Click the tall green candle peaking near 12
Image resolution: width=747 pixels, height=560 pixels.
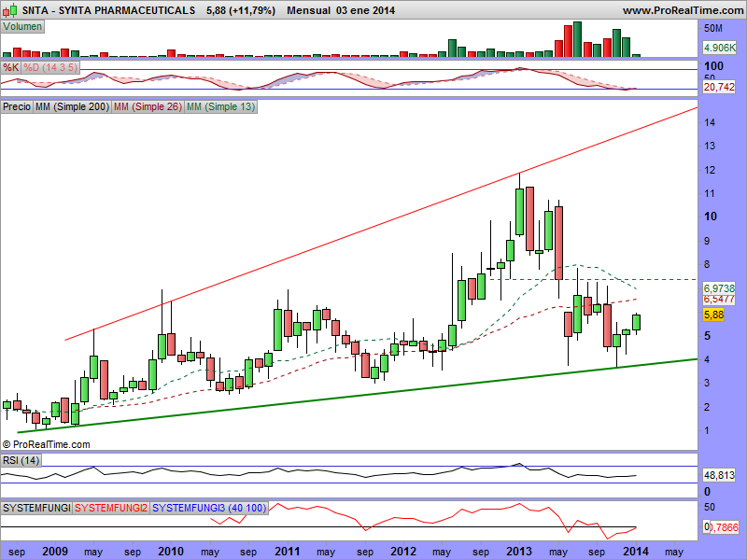point(519,212)
